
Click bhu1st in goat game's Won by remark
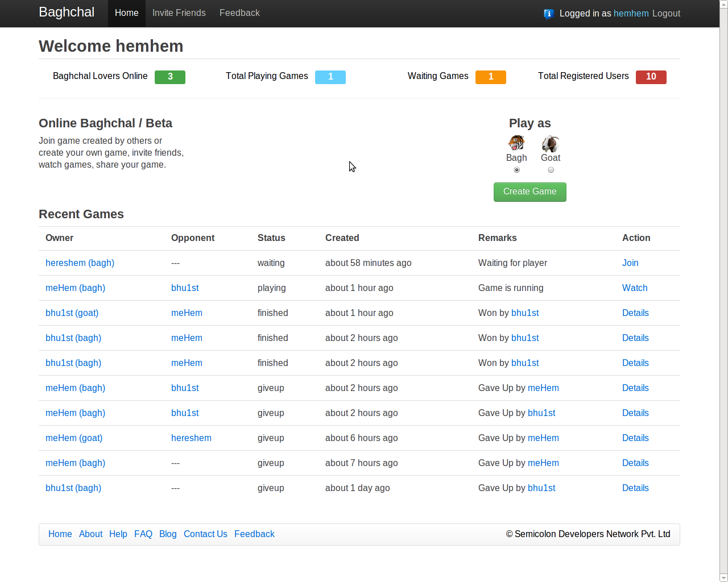click(x=525, y=313)
